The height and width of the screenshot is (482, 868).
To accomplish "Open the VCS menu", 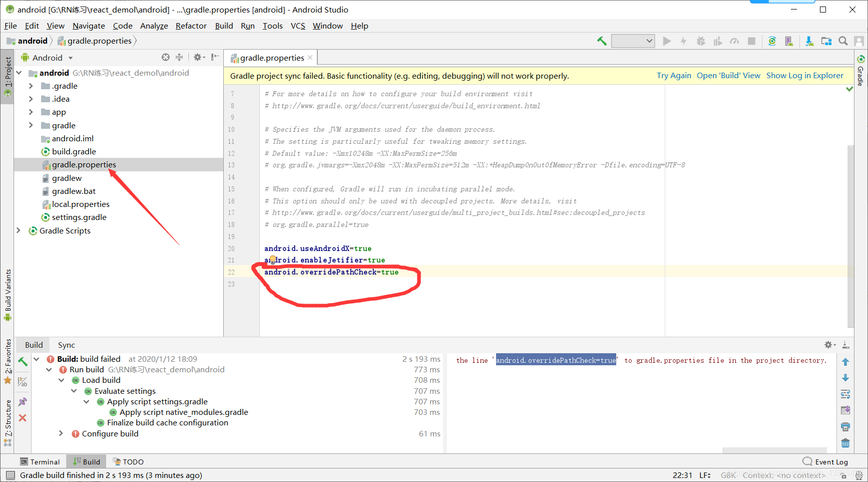I will 298,26.
